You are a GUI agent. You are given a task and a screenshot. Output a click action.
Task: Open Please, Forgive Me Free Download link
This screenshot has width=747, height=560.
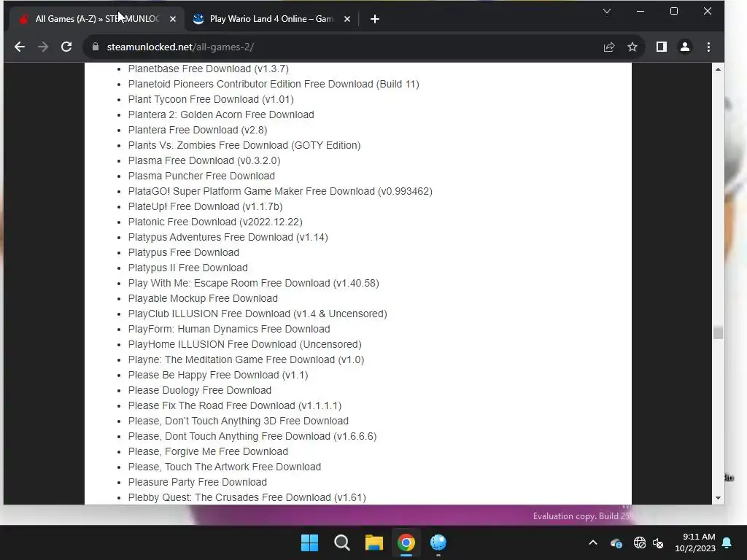[x=208, y=451]
